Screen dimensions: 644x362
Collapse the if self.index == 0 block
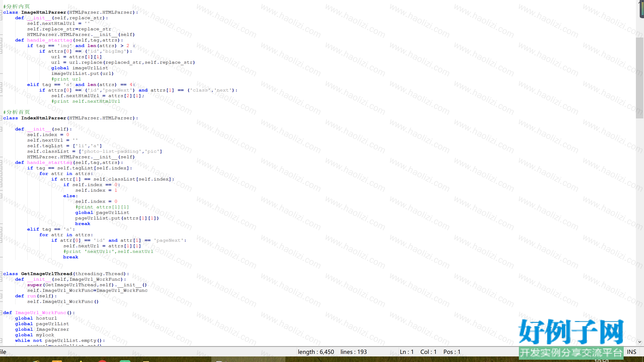pyautogui.click(x=1, y=185)
